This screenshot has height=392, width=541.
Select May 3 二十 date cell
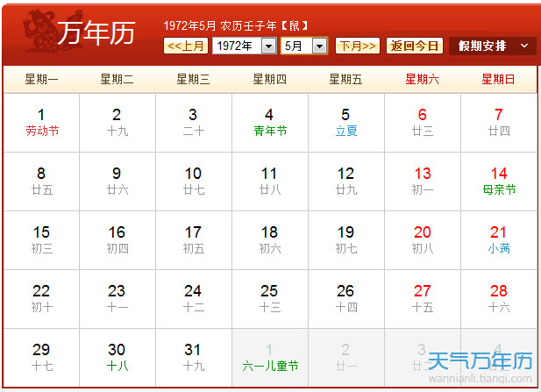click(x=194, y=123)
